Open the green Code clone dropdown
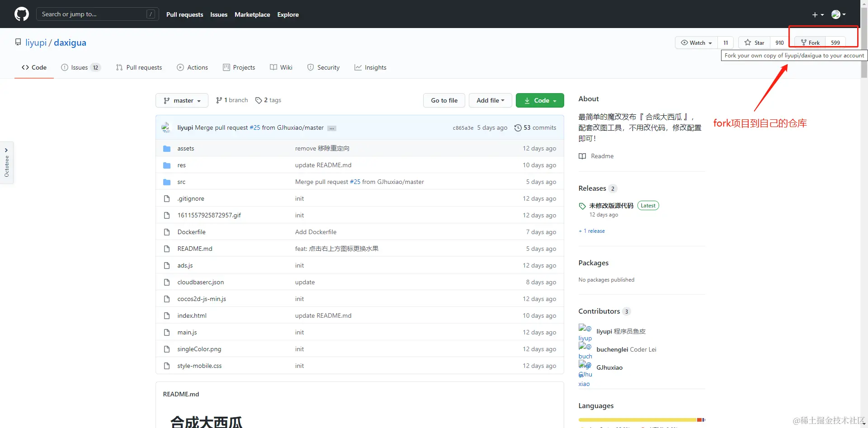 point(540,100)
